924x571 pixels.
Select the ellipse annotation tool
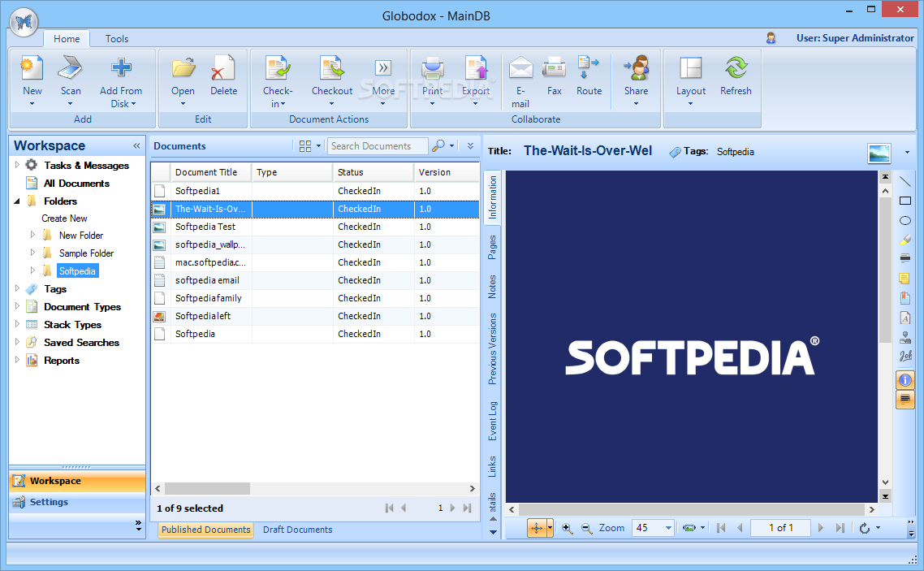click(905, 220)
